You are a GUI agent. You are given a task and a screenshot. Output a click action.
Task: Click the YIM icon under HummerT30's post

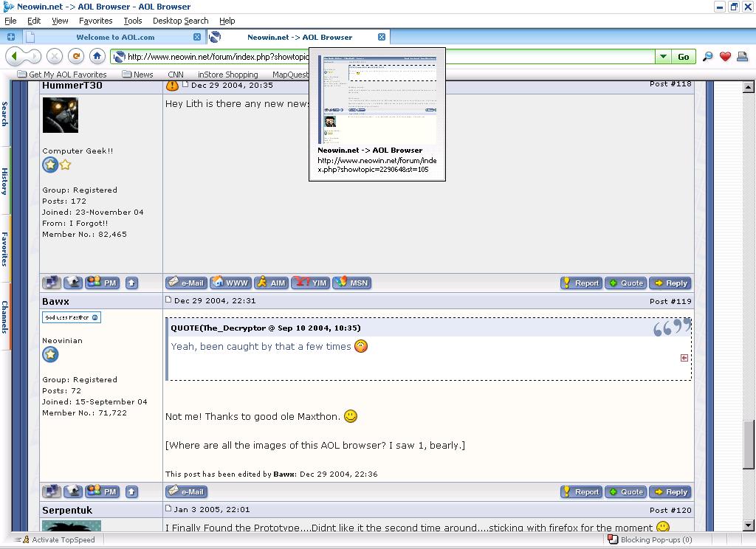pyautogui.click(x=311, y=283)
